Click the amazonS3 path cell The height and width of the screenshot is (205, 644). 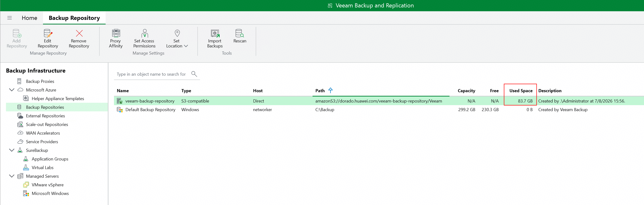379,101
